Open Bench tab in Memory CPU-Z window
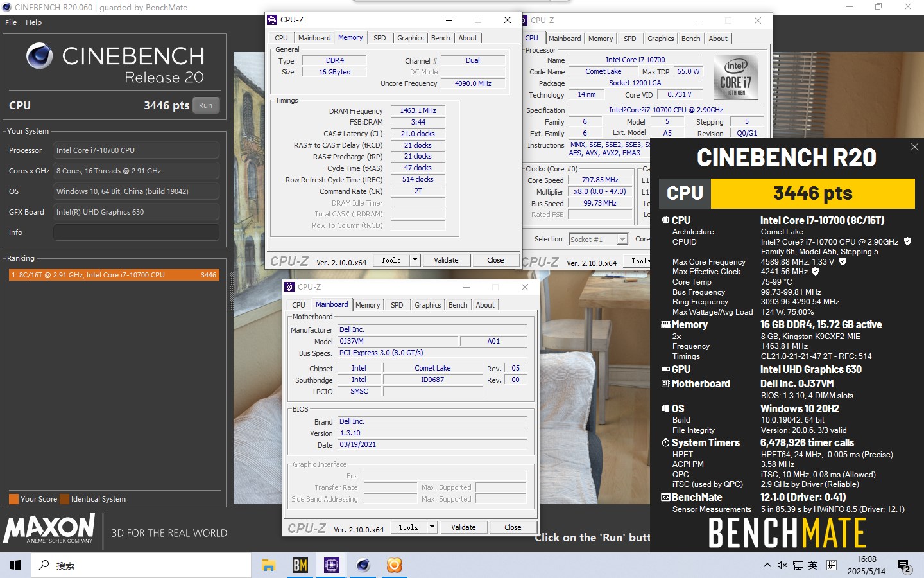This screenshot has height=578, width=924. click(x=440, y=38)
